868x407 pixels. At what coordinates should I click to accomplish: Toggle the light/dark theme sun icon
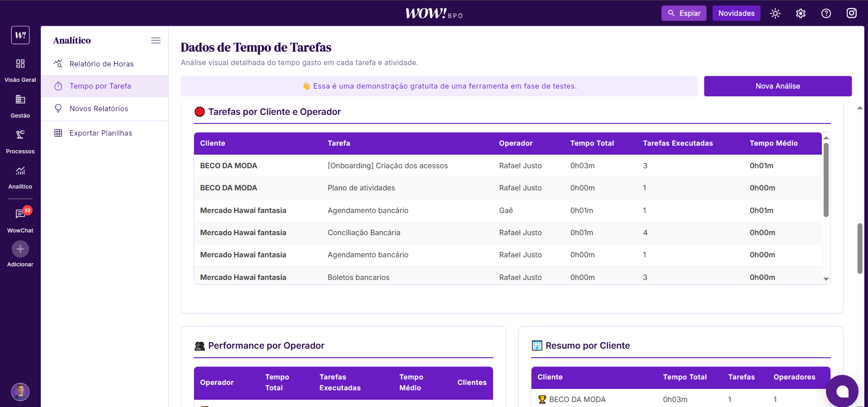point(775,14)
